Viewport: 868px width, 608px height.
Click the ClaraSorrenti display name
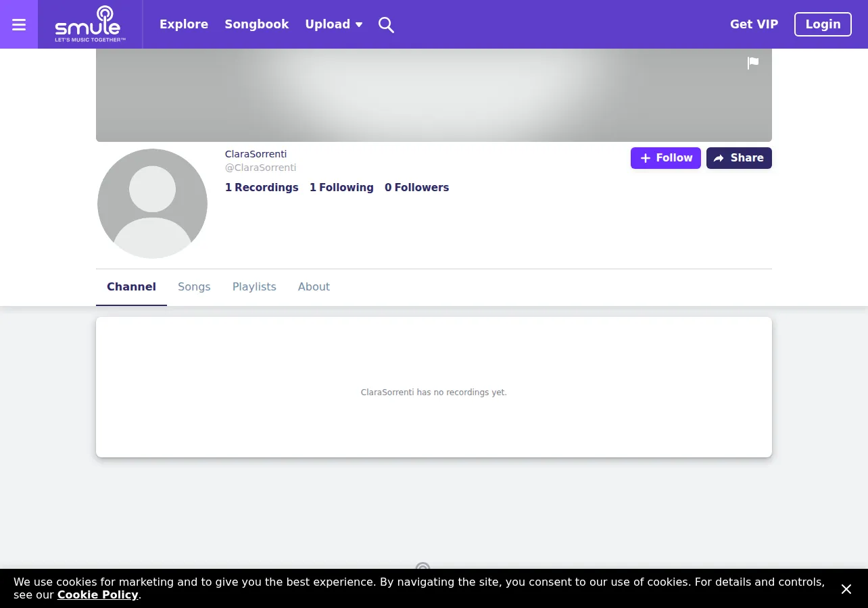[256, 154]
